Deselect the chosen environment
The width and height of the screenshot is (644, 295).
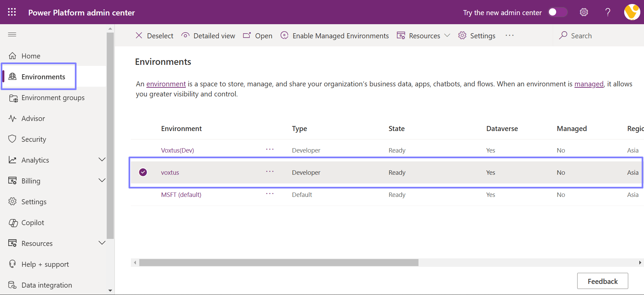pyautogui.click(x=154, y=36)
